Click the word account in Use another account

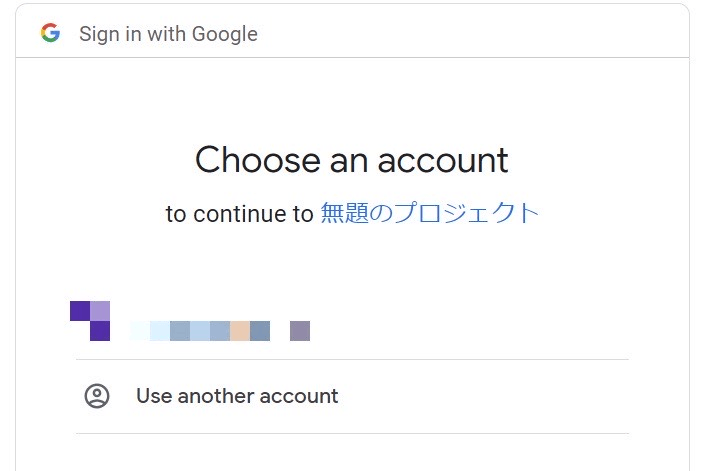coord(299,396)
